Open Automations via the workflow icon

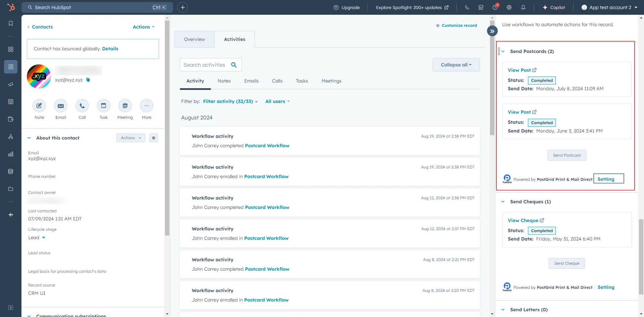coord(10,137)
